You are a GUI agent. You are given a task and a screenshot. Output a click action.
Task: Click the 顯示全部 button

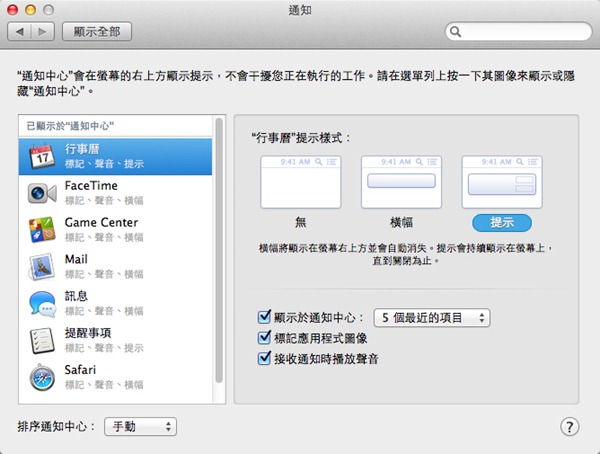pos(97,31)
